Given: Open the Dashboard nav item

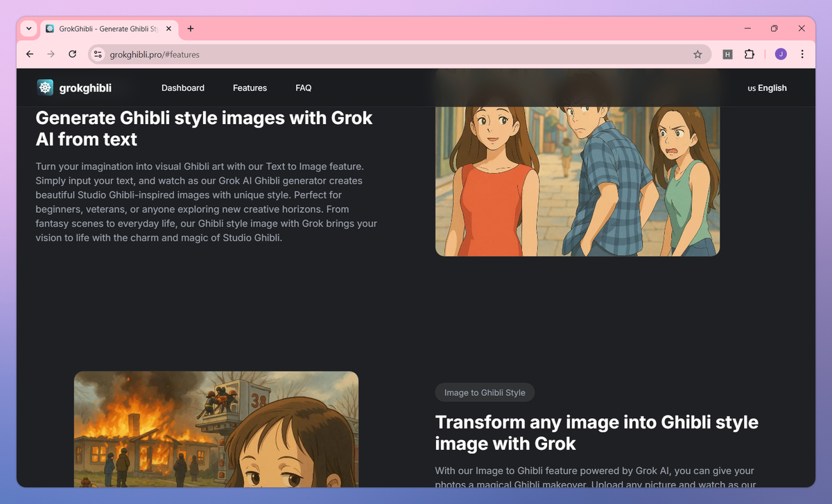Looking at the screenshot, I should click(182, 88).
